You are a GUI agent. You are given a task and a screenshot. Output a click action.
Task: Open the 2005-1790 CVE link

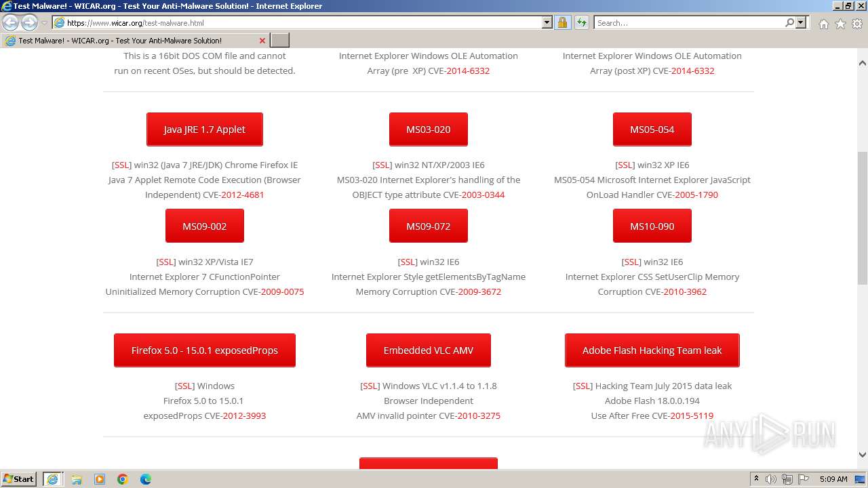pyautogui.click(x=696, y=195)
